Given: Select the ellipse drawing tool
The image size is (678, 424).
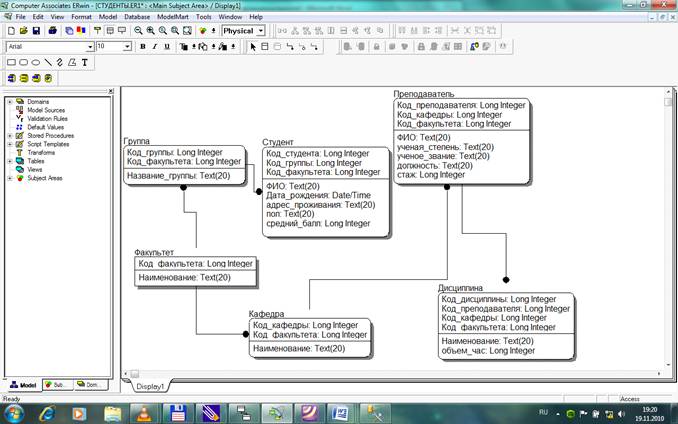Looking at the screenshot, I should tap(35, 62).
